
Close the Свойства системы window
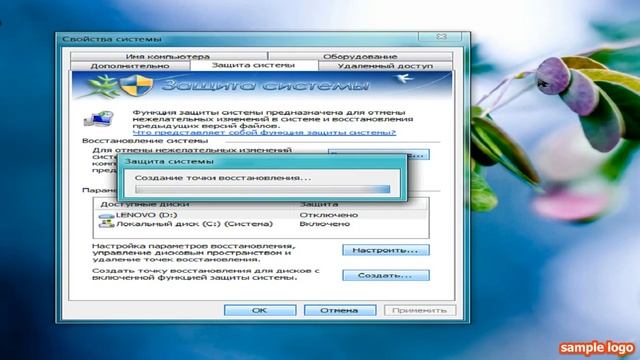(x=440, y=37)
